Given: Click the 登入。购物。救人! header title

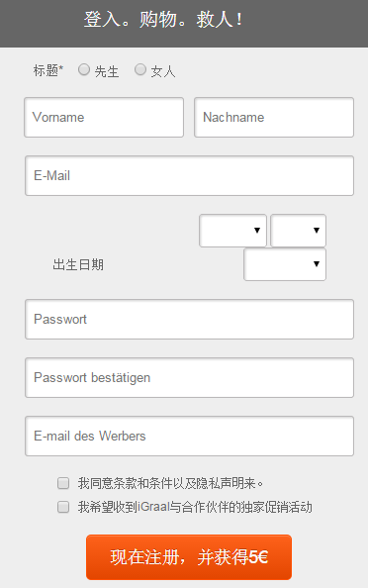Looking at the screenshot, I should (163, 20).
